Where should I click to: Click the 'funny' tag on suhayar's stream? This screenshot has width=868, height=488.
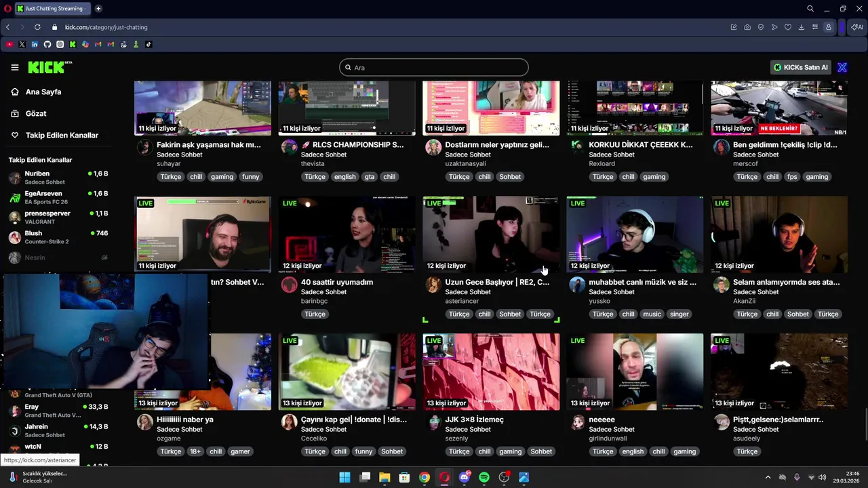coord(251,177)
